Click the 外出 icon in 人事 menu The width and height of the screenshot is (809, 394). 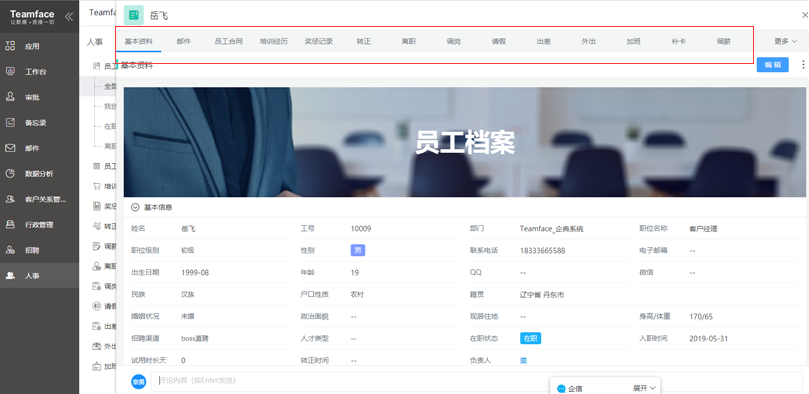[96, 346]
